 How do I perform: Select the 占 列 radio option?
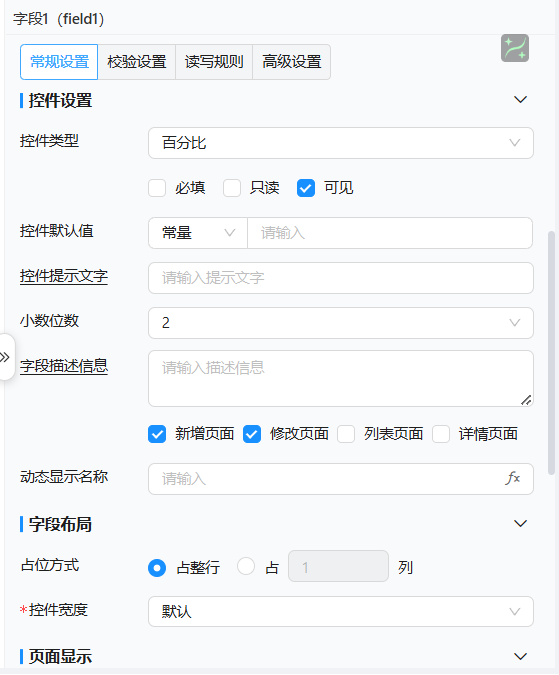246,567
